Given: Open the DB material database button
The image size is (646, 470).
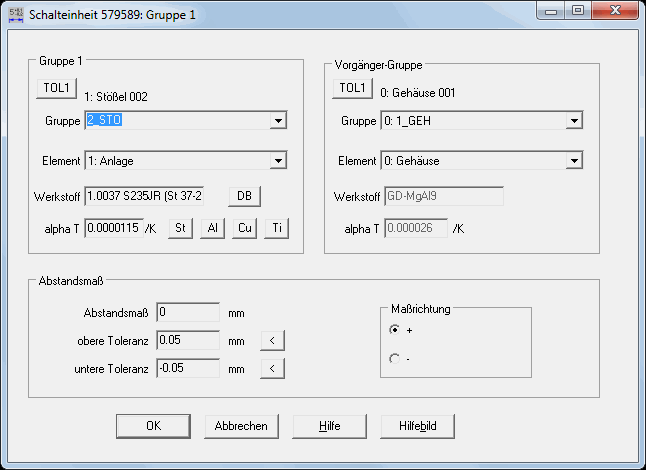Looking at the screenshot, I should tap(244, 195).
